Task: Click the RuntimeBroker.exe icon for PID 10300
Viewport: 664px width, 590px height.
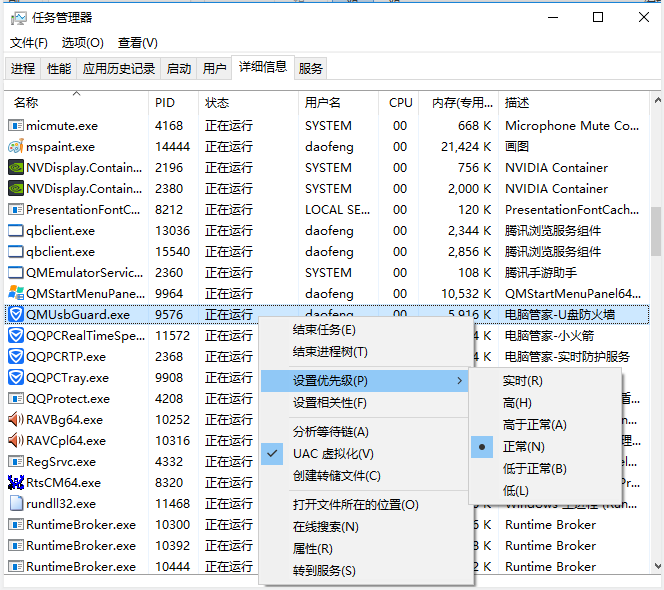Action: click(16, 524)
